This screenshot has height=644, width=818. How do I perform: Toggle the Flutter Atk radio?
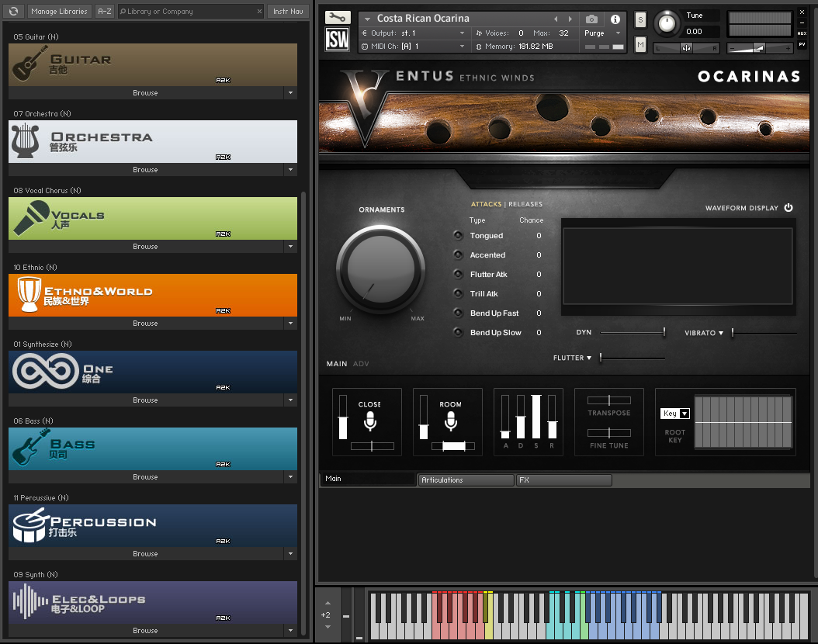tap(458, 274)
